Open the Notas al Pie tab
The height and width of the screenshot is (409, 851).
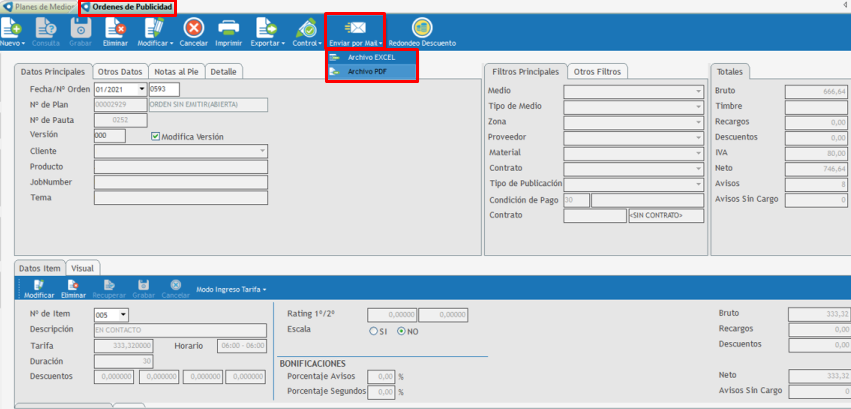point(177,71)
